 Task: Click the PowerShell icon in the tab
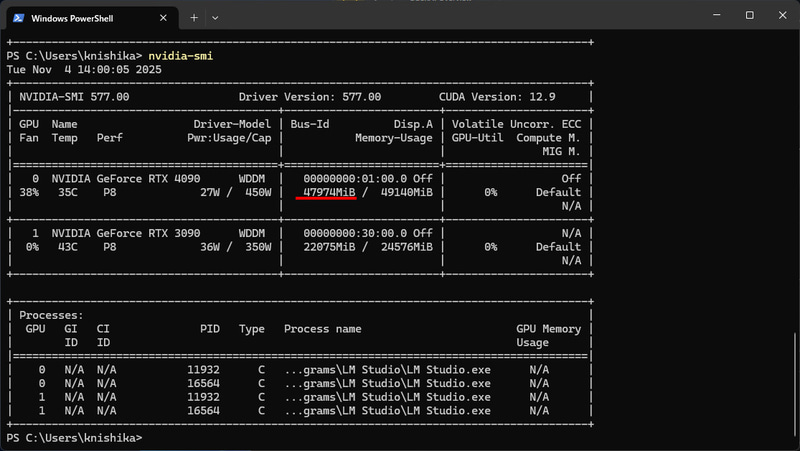tap(19, 18)
